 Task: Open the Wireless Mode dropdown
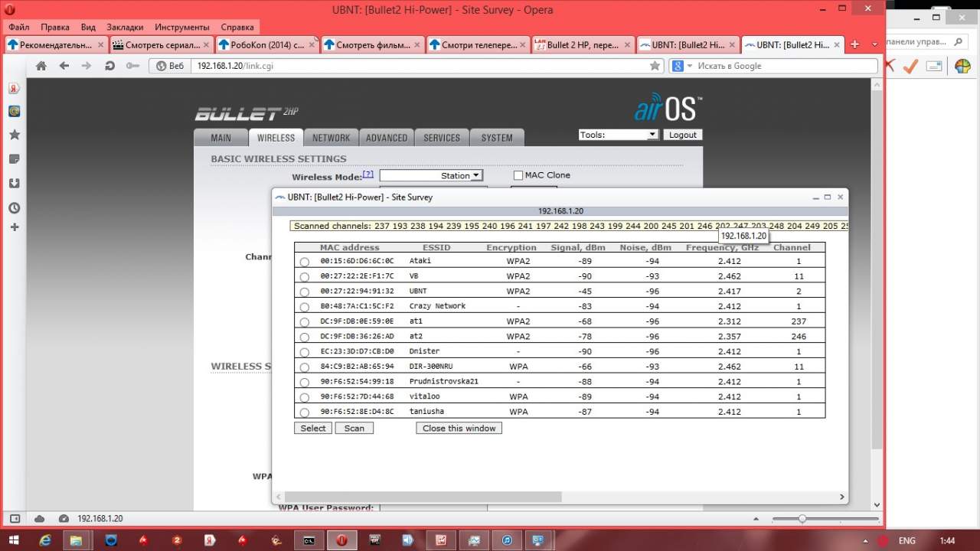pos(432,175)
